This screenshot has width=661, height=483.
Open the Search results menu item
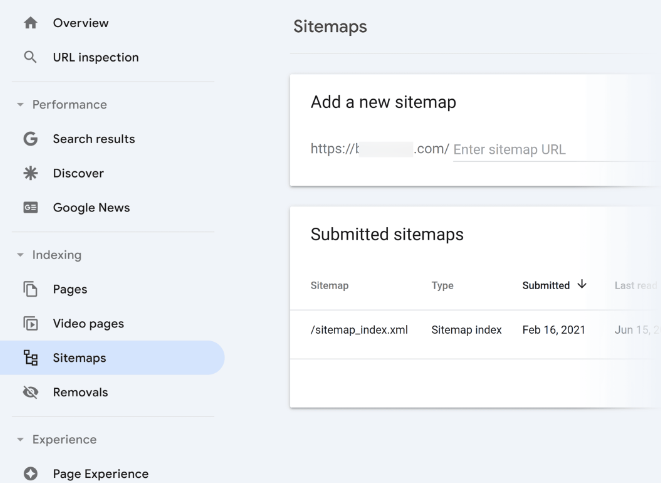coord(93,139)
